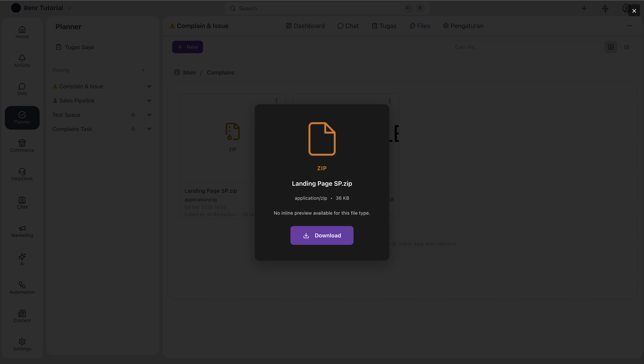Open the AI sparkle icon
The width and height of the screenshot is (644, 364).
22,256
